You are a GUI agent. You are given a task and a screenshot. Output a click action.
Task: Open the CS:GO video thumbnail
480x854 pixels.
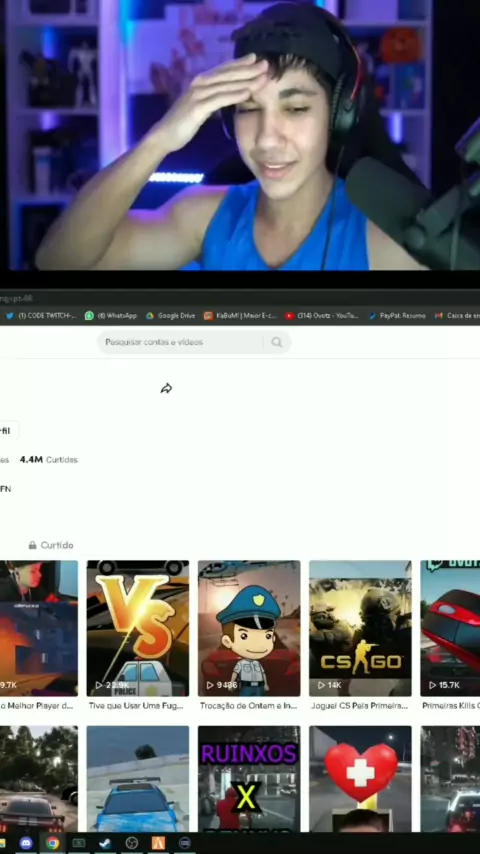(x=360, y=628)
